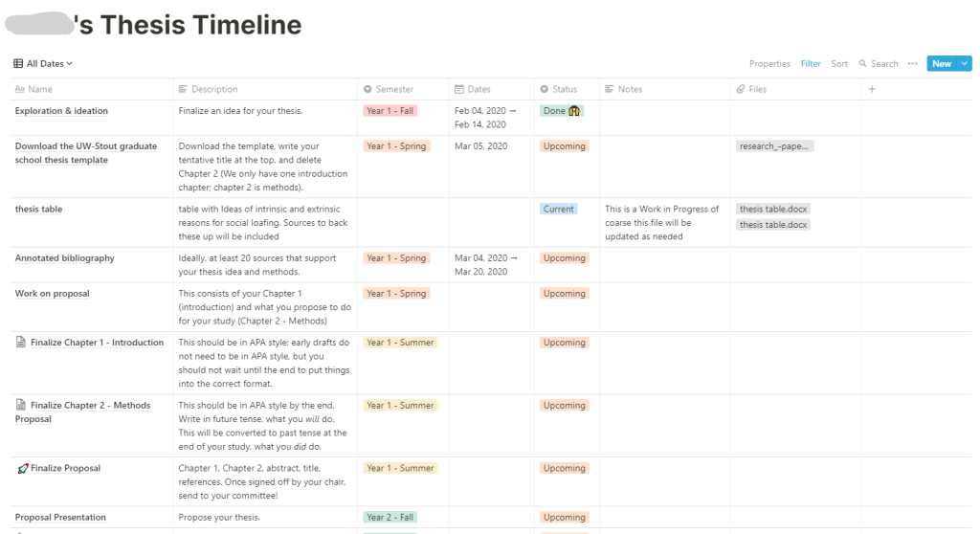Open the Filter options
This screenshot has height=534, width=980.
811,64
